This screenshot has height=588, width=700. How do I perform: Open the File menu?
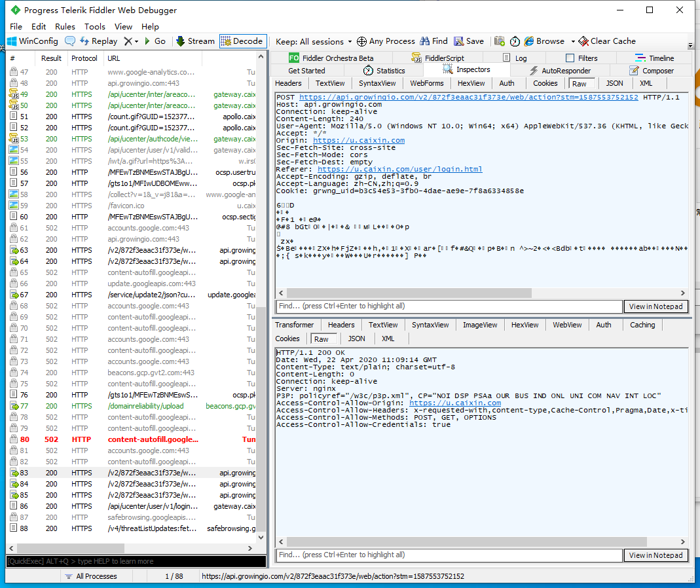coord(16,27)
